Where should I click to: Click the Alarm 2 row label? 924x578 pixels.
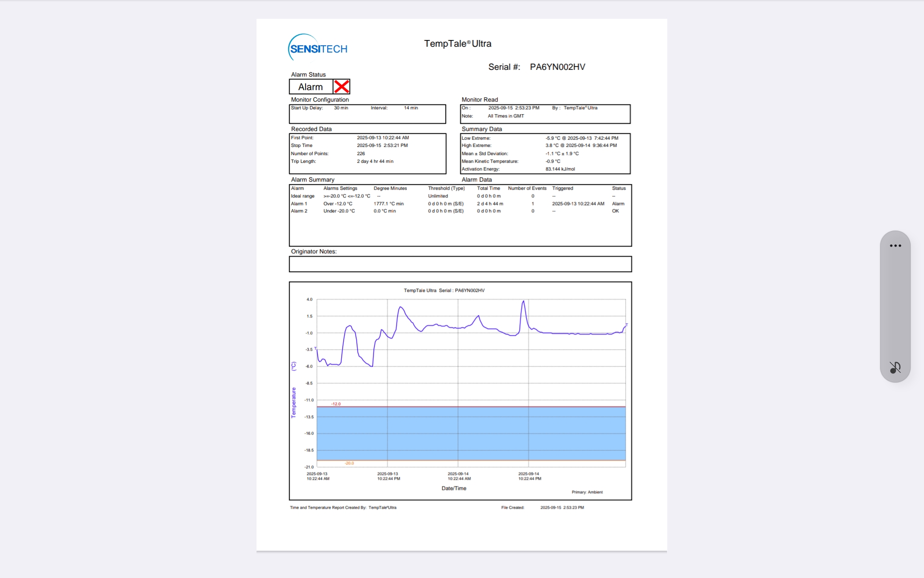(x=299, y=211)
